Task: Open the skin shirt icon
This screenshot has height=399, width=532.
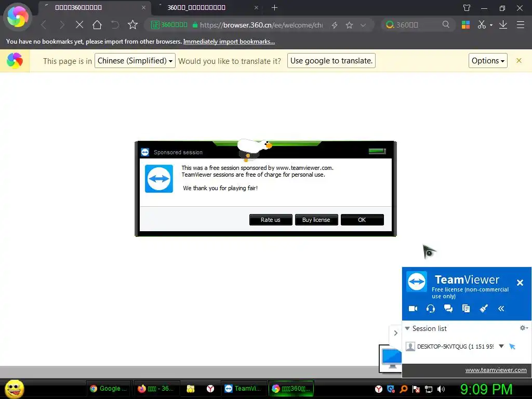Action: coord(467,8)
